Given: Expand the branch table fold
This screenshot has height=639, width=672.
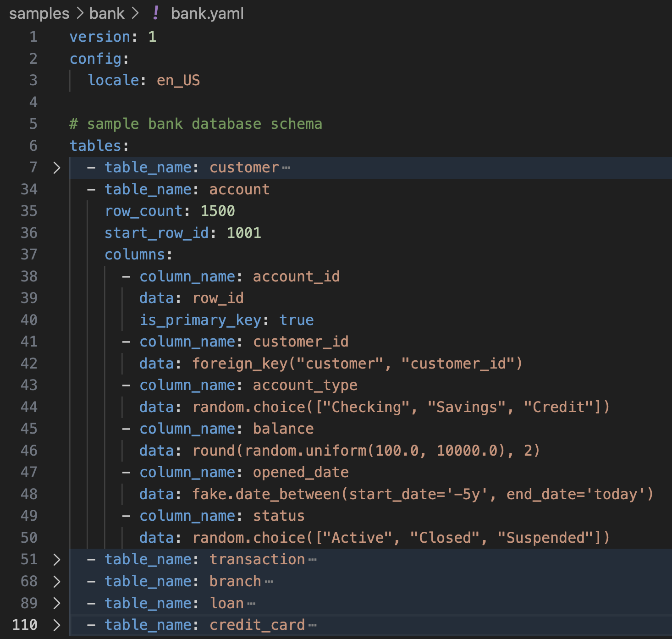Looking at the screenshot, I should pos(56,581).
